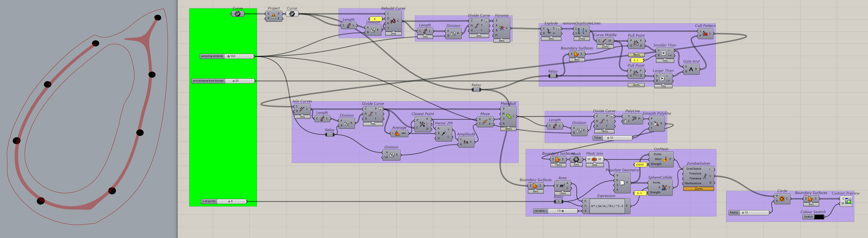
Task: Click the black point at top of viewport curve
Action: click(x=158, y=18)
